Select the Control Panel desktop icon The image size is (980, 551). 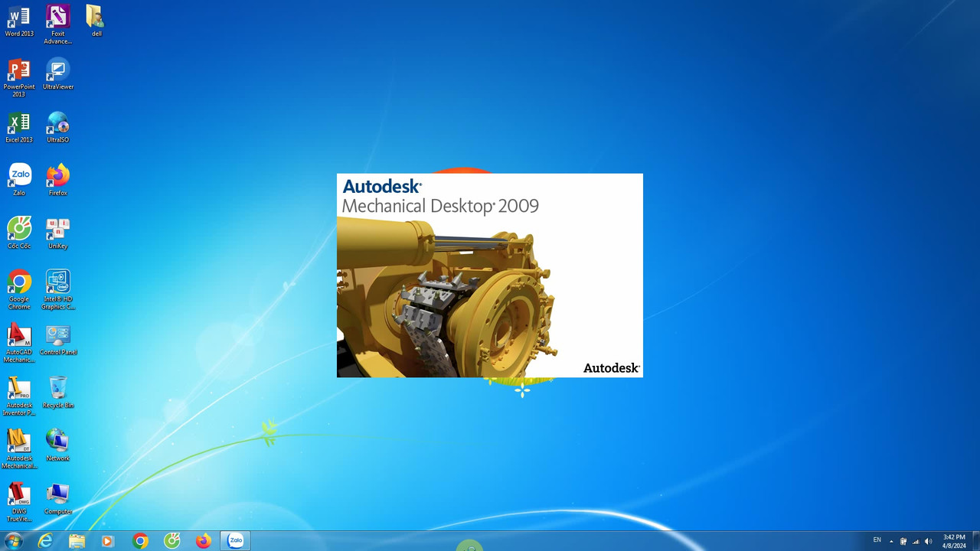point(57,340)
